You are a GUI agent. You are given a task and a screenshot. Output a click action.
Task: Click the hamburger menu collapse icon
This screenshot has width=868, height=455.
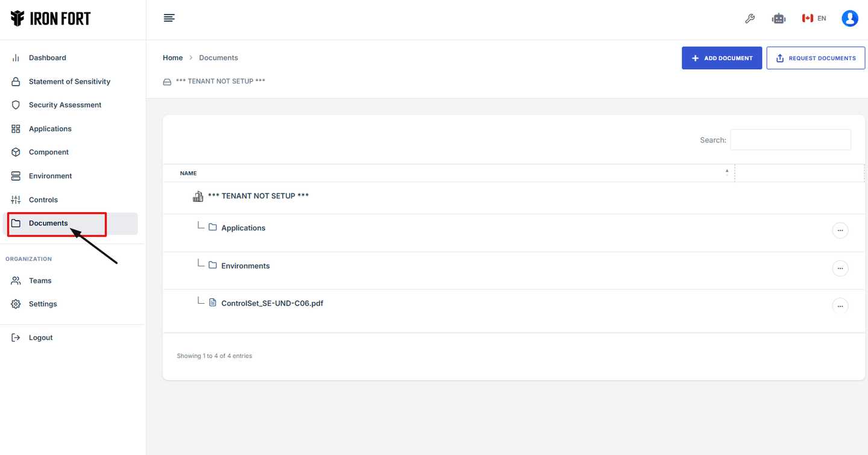[x=169, y=18]
